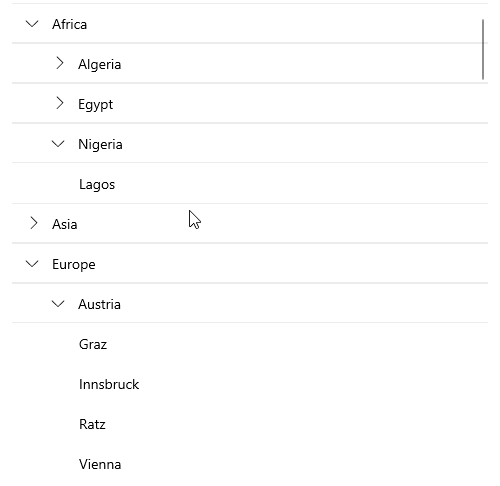Expand the Algeria chevron
Viewport: 500px width, 486px height.
click(60, 63)
